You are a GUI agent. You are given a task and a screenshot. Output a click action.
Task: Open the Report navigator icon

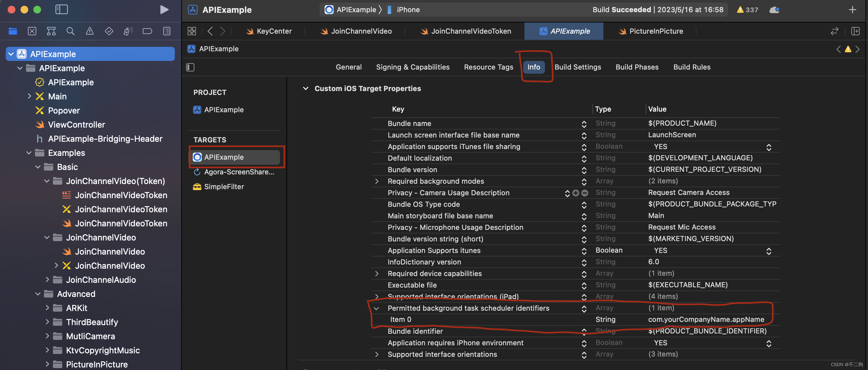click(x=167, y=31)
